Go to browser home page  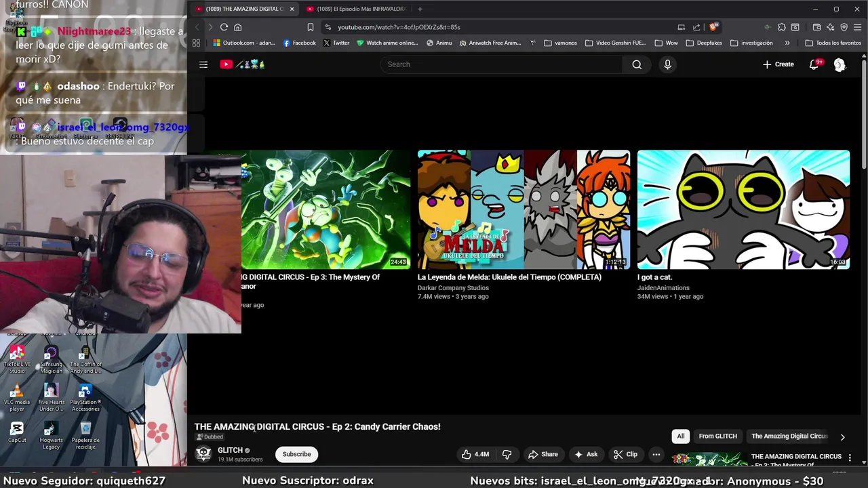(x=238, y=27)
